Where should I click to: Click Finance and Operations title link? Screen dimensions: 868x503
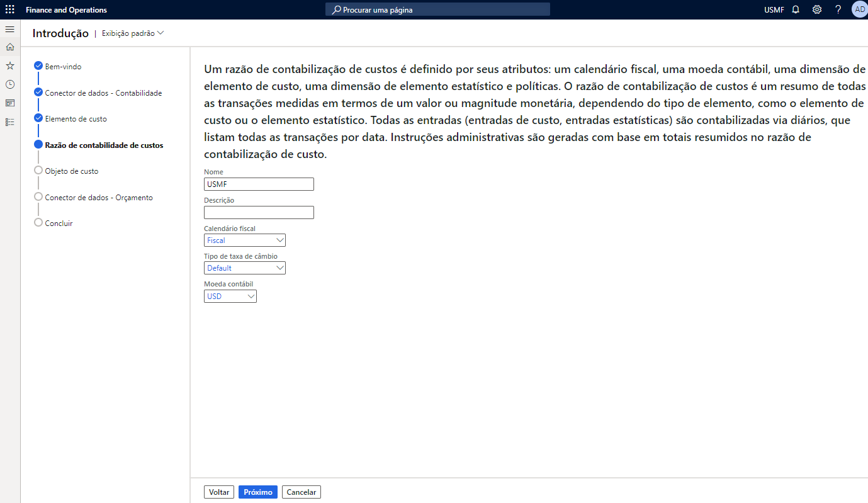[x=66, y=10]
